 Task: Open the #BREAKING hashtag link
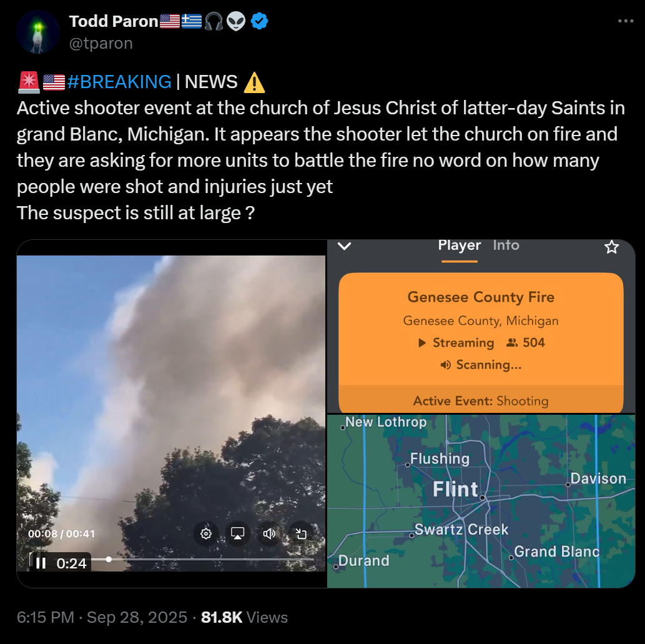pyautogui.click(x=119, y=82)
